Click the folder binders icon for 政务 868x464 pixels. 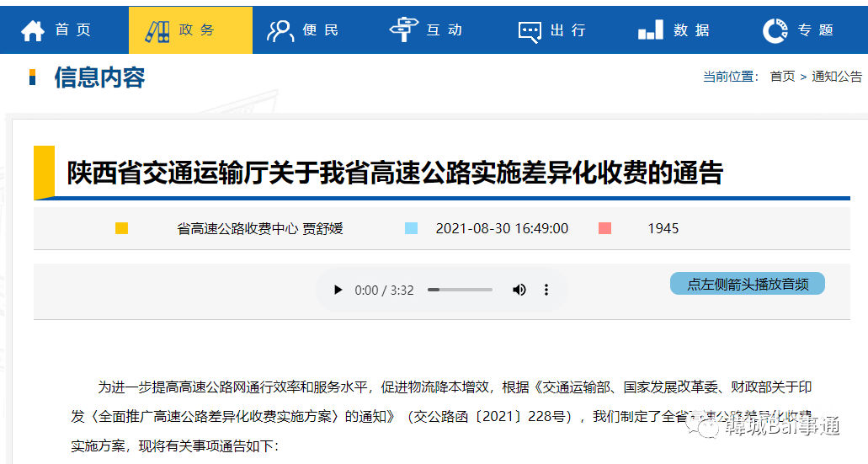click(157, 31)
